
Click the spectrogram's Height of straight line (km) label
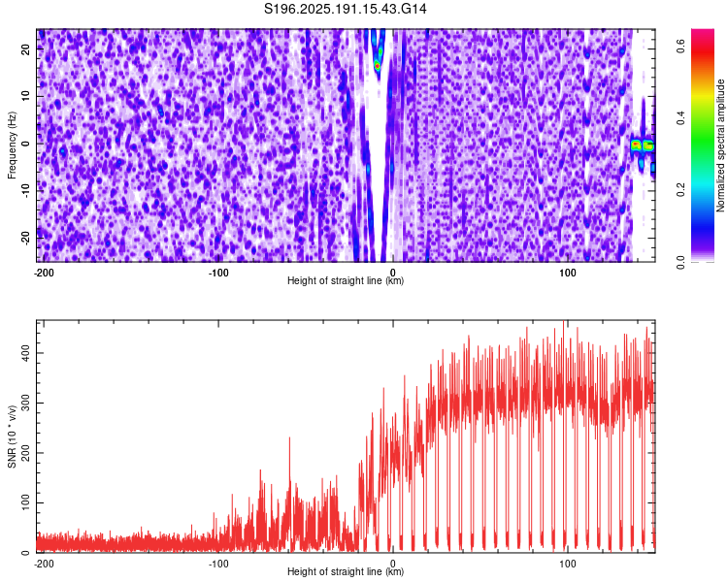(346, 280)
